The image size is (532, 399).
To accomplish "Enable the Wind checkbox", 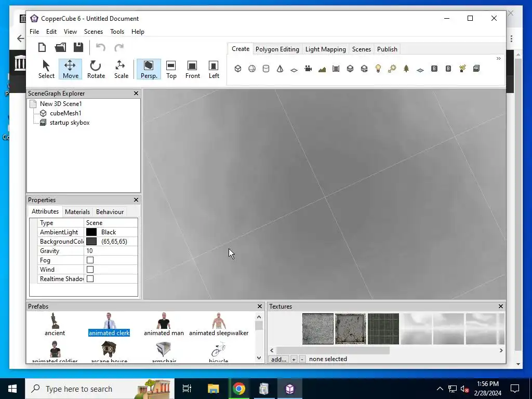I will (90, 270).
